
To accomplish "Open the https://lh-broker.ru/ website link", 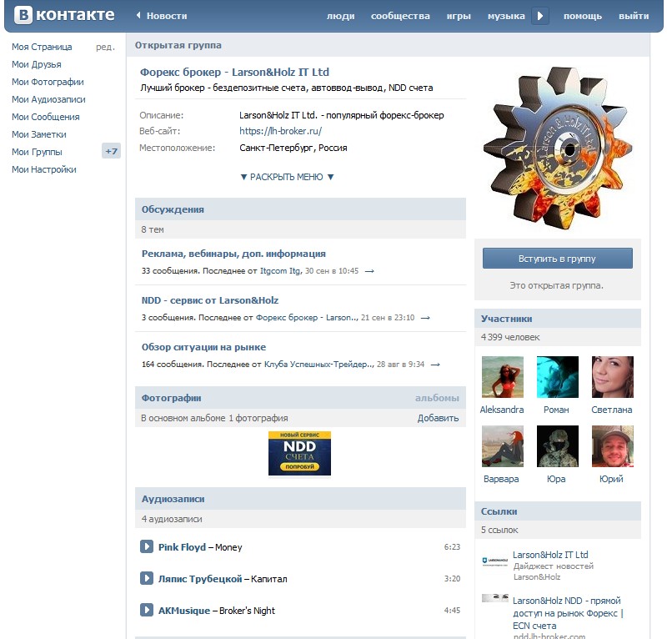I will [281, 131].
